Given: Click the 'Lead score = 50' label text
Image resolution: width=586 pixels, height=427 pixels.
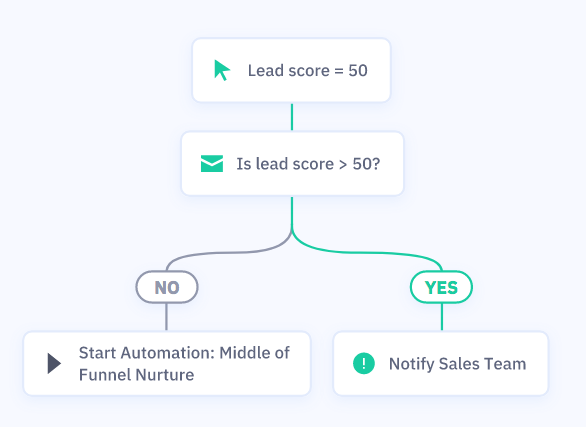Looking at the screenshot, I should point(308,71).
